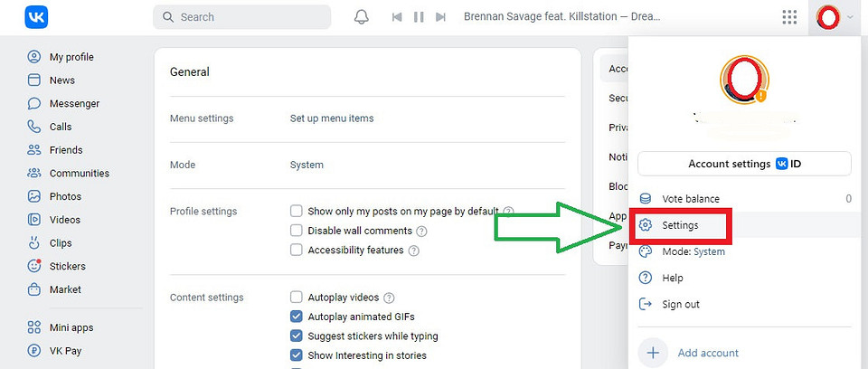Skip to next track in player
This screenshot has height=369, width=868.
440,17
